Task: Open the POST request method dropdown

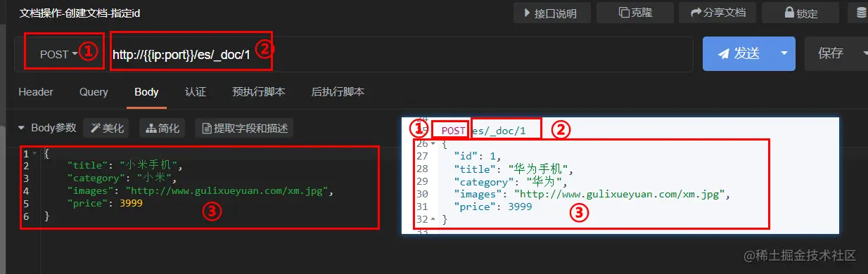Action: (x=58, y=54)
